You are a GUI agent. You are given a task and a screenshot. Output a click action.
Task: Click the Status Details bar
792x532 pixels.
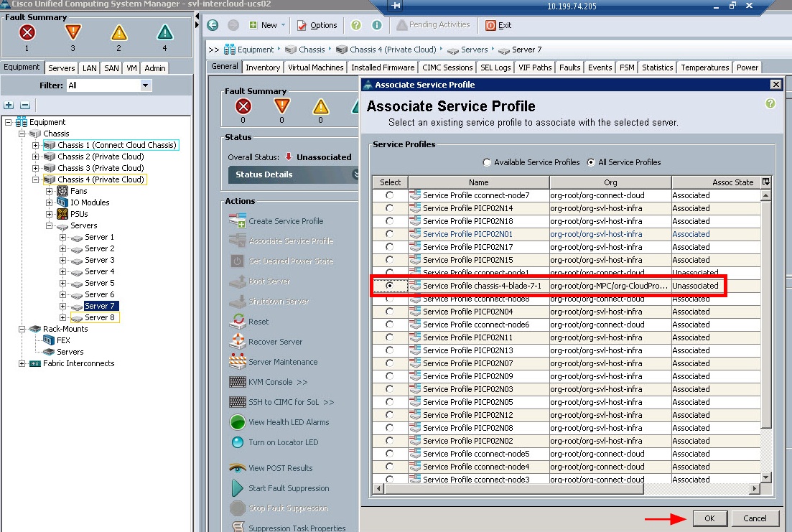[293, 174]
